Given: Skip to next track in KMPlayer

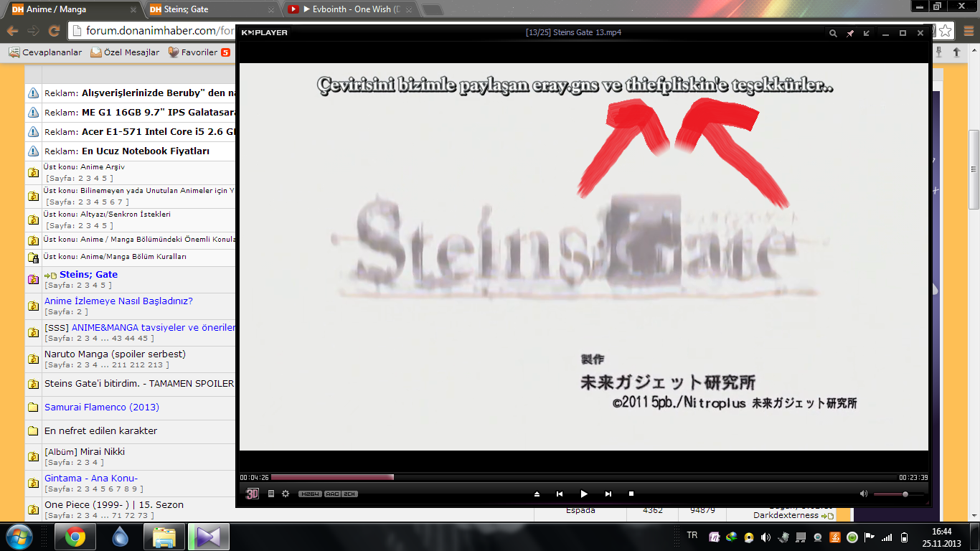Looking at the screenshot, I should (x=608, y=494).
